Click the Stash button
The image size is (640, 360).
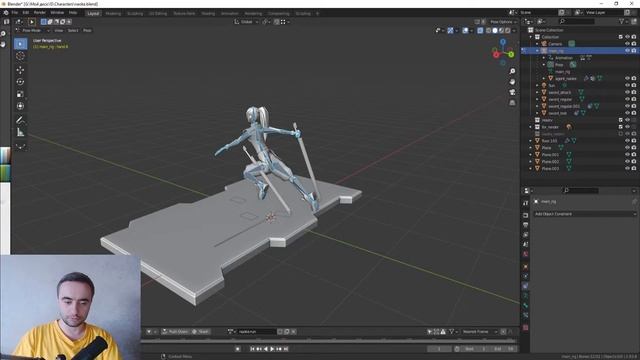pyautogui.click(x=200, y=331)
